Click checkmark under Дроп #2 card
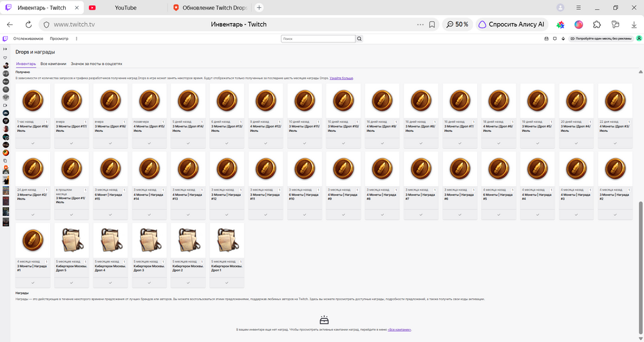This screenshot has width=644, height=342. coord(33,214)
